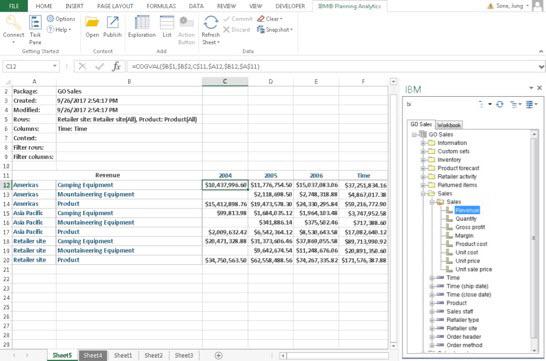Switch to the DEVELOPER ribbon tab

290,6
